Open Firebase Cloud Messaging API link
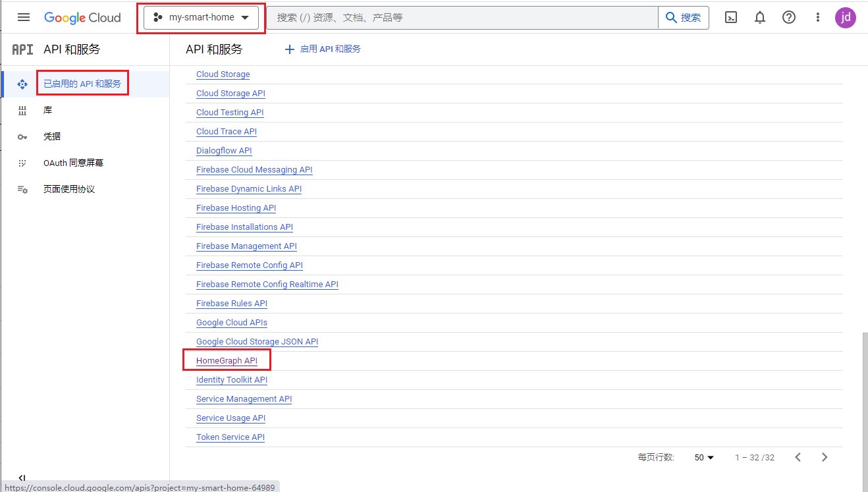Viewport: 868px width, 492px height. 254,170
